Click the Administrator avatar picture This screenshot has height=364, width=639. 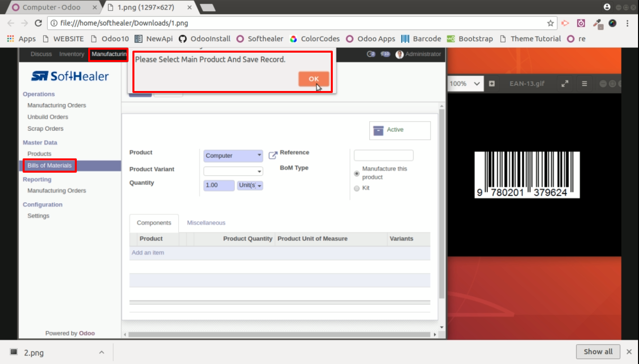coord(399,54)
